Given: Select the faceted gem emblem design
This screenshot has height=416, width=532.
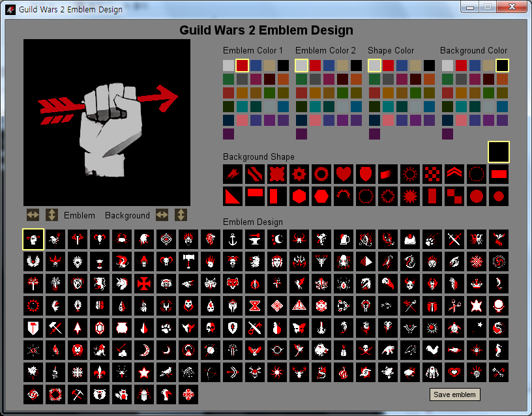Looking at the screenshot, I should coord(100,328).
